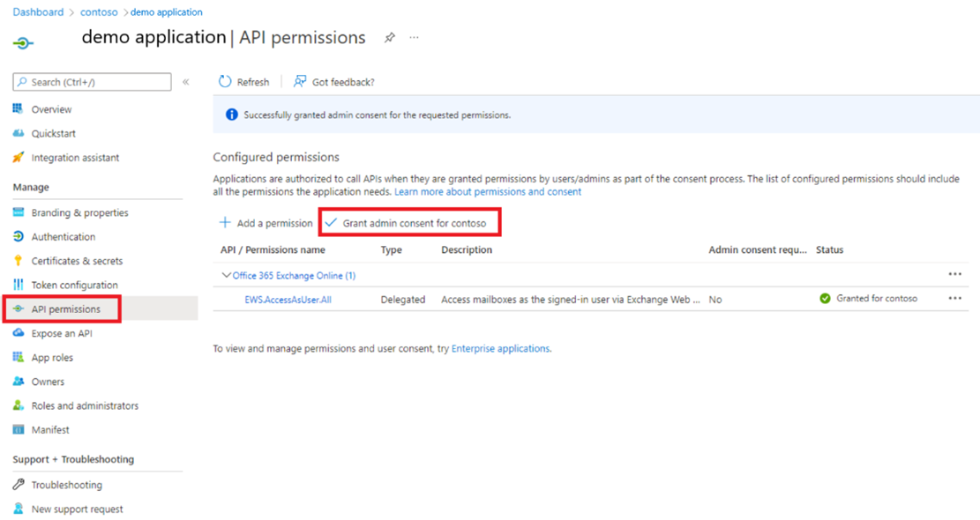The width and height of the screenshot is (980, 520).
Task: Click Office 365 Exchange Online (1) link
Action: point(294,275)
